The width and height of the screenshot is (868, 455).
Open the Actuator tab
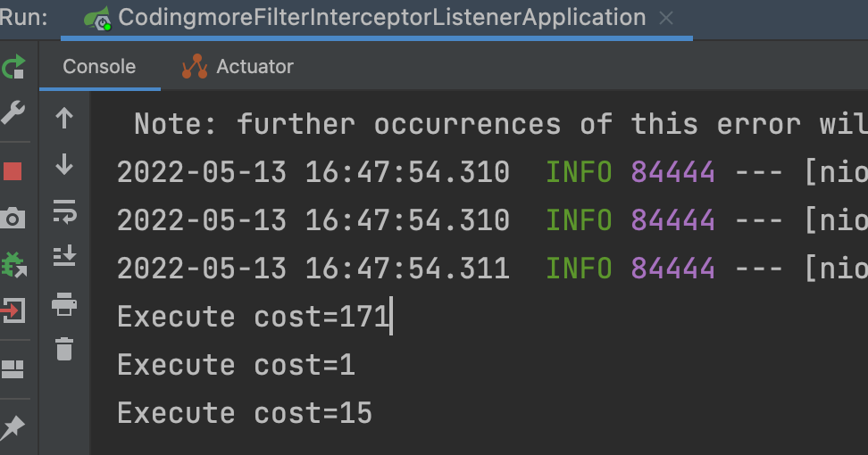point(238,67)
